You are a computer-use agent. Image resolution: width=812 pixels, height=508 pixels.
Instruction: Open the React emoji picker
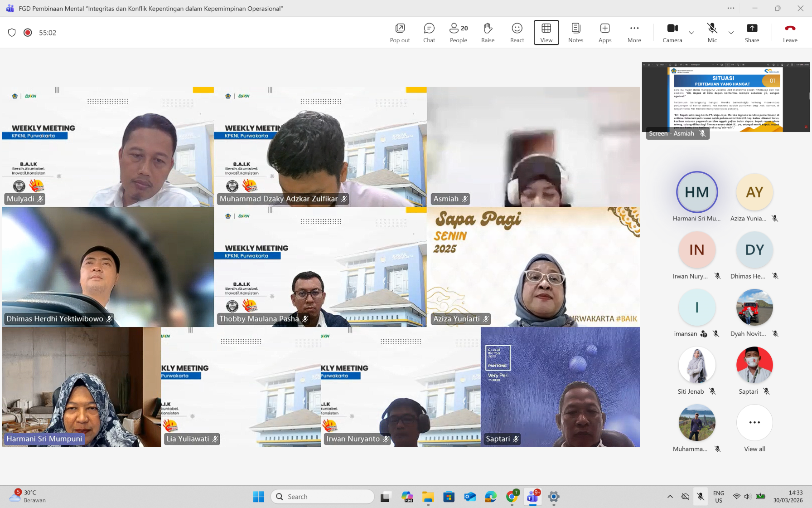pyautogui.click(x=517, y=32)
